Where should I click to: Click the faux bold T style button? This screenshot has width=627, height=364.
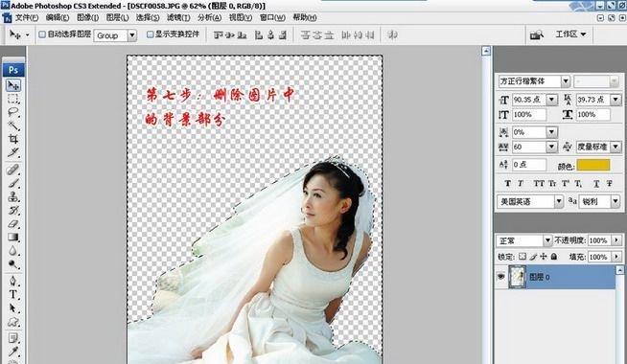click(x=507, y=183)
